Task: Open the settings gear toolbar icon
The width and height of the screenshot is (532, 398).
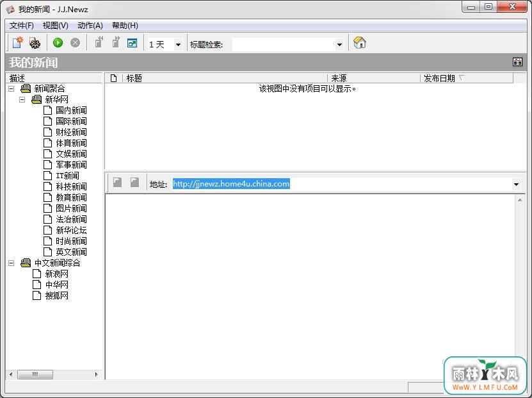Action: [35, 43]
